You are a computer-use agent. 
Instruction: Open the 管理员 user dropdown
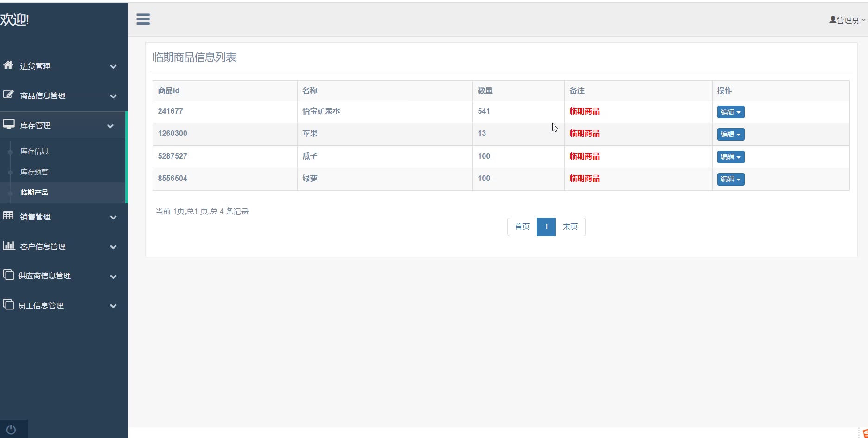[x=847, y=20]
